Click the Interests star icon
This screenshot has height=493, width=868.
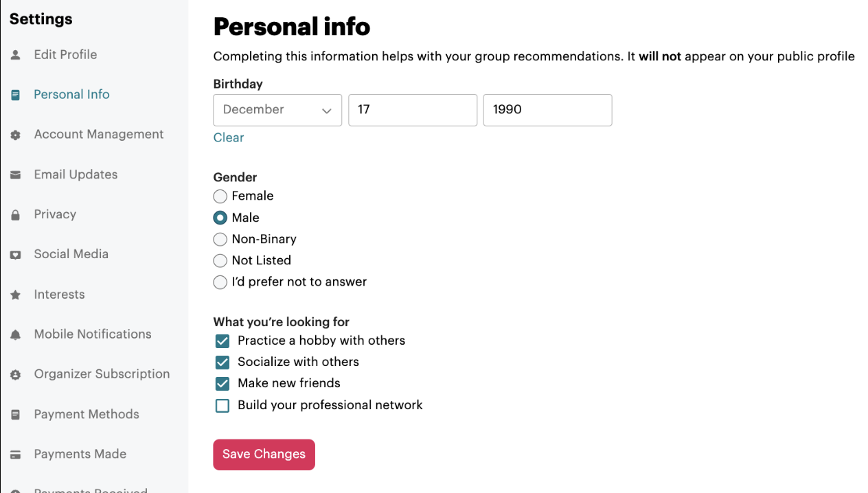click(15, 294)
